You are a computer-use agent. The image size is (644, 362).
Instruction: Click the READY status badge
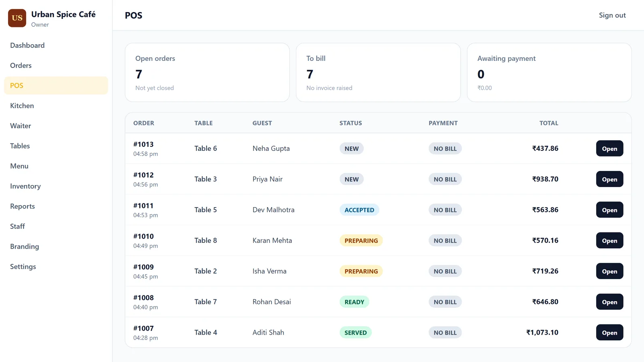pos(354,302)
